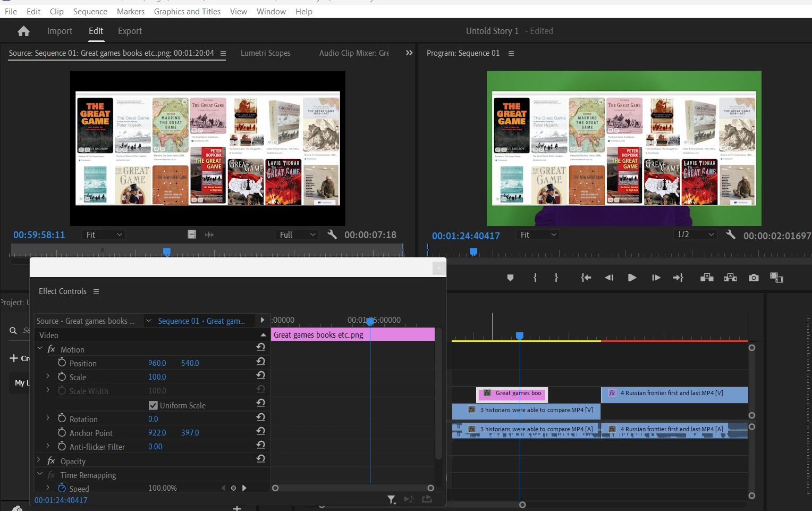The height and width of the screenshot is (511, 812).
Task: Close the floating Effect Controls panel
Action: coord(439,269)
